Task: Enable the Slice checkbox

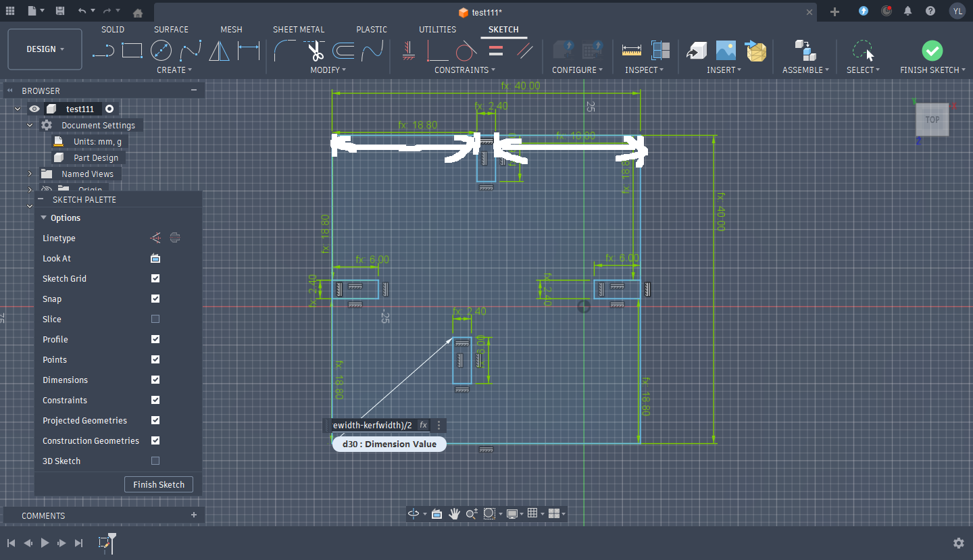Action: click(x=155, y=319)
